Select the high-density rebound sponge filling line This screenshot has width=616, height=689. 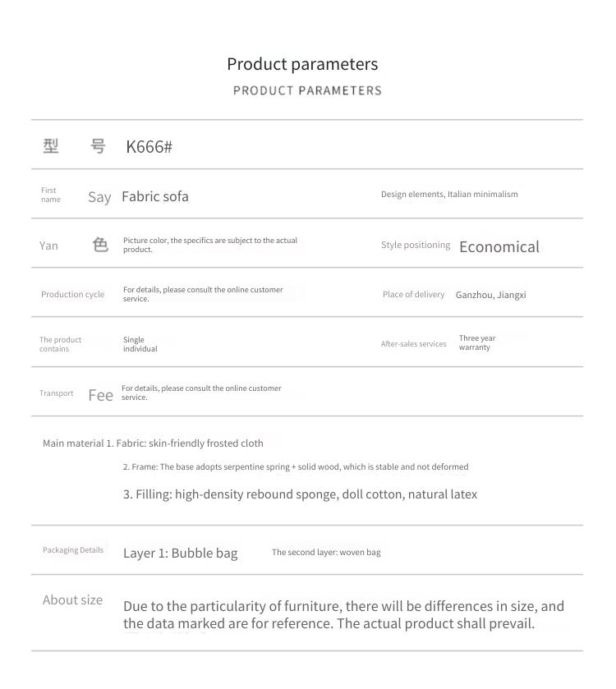point(300,494)
